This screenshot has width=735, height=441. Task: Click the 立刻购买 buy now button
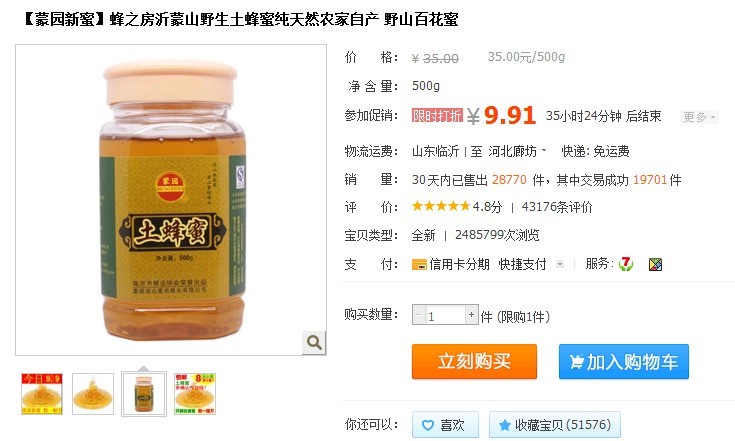pos(474,361)
